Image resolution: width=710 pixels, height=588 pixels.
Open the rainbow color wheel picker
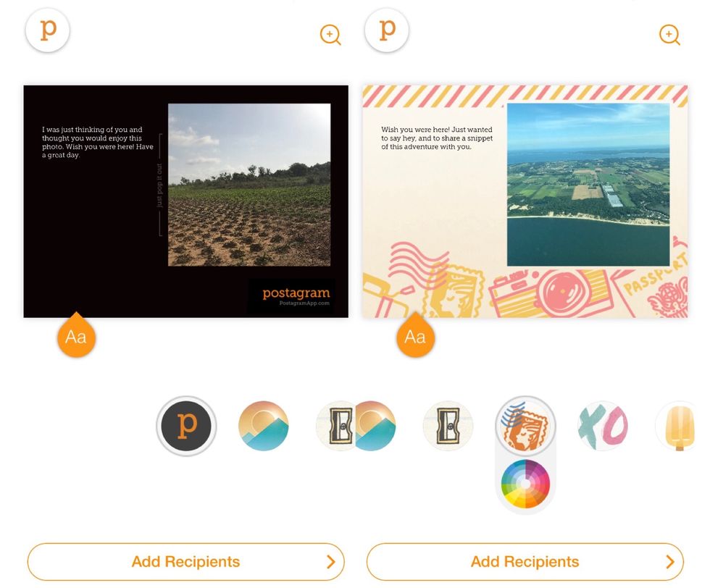coord(525,484)
